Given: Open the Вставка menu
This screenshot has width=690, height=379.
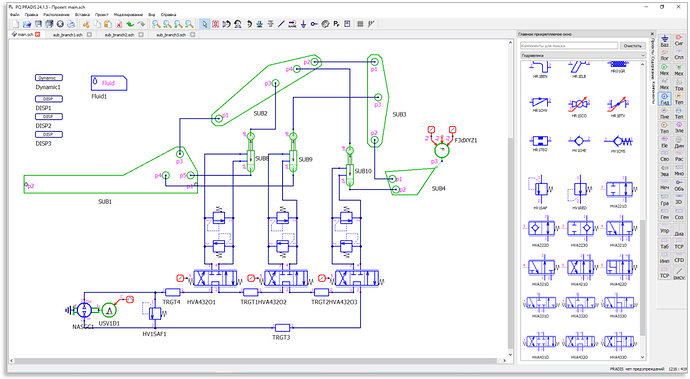Looking at the screenshot, I should 82,15.
